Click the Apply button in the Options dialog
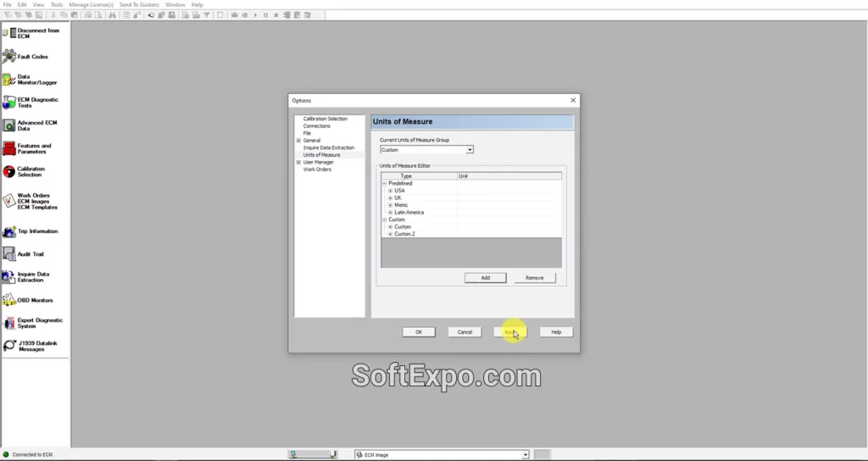The image size is (868, 461). click(510, 332)
